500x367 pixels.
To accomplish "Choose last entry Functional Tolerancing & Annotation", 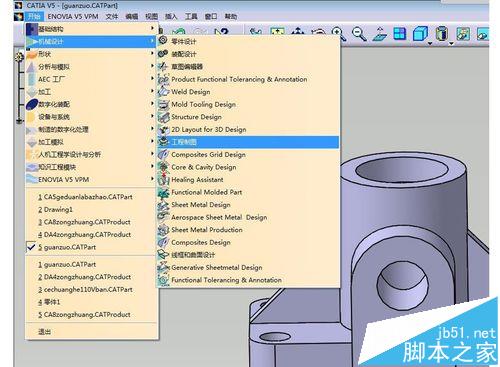I will click(x=248, y=280).
